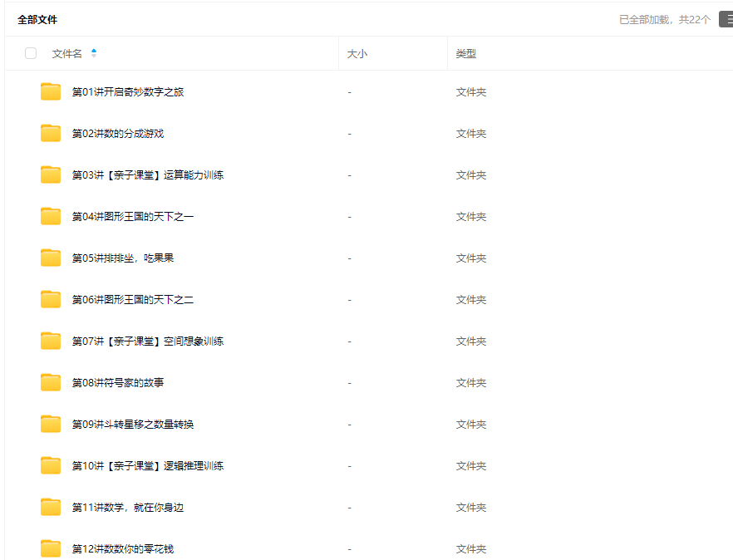The width and height of the screenshot is (733, 560).
Task: Open the folder 第10讲【亲子课堂】逻辑推理训练
Action: click(x=147, y=466)
